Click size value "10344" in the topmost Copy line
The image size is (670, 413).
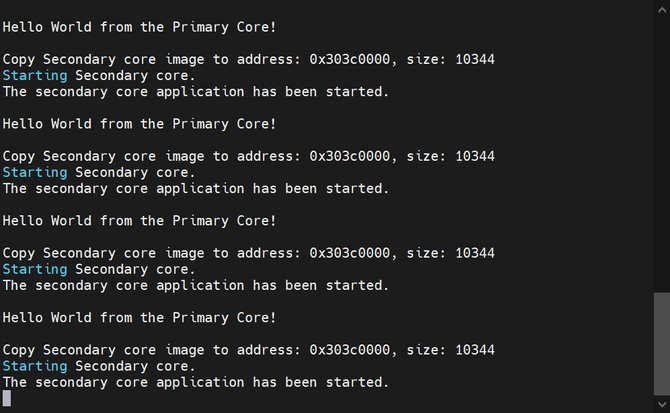tap(474, 59)
